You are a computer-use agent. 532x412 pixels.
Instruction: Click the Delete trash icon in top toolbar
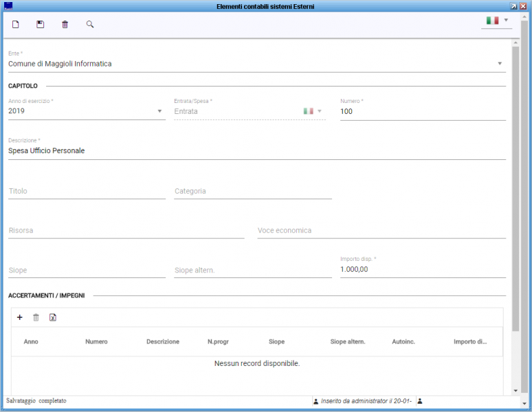tap(65, 25)
